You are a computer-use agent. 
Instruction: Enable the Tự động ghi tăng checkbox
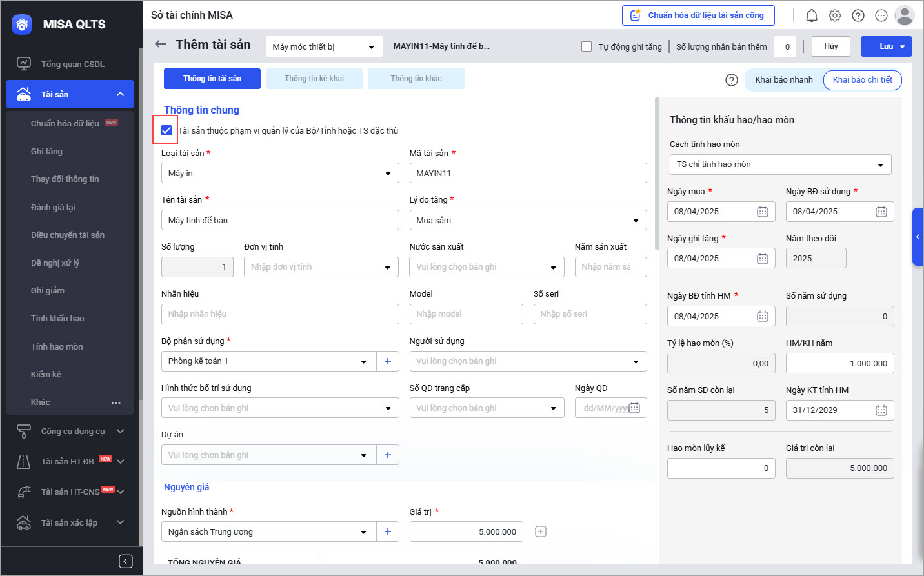coord(587,46)
